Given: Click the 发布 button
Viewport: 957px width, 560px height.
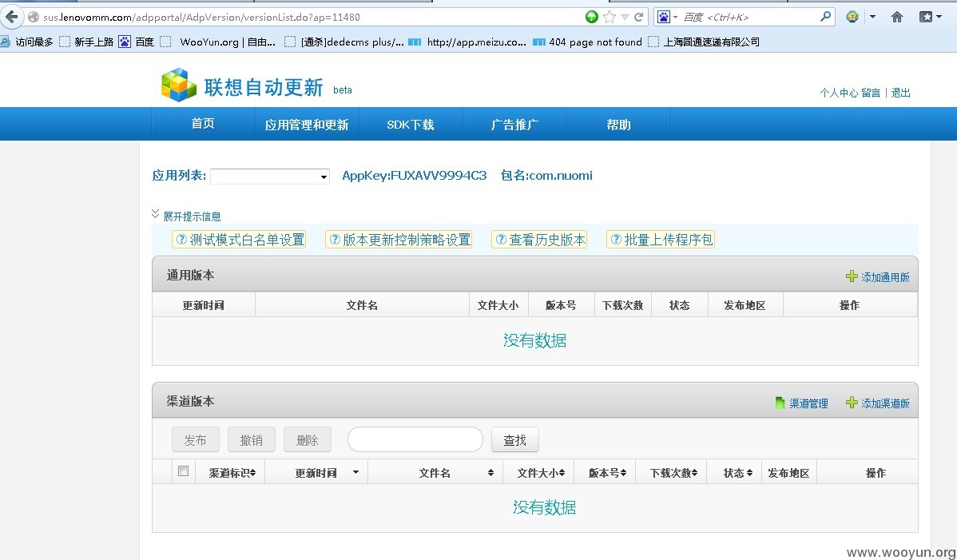Looking at the screenshot, I should pos(195,440).
